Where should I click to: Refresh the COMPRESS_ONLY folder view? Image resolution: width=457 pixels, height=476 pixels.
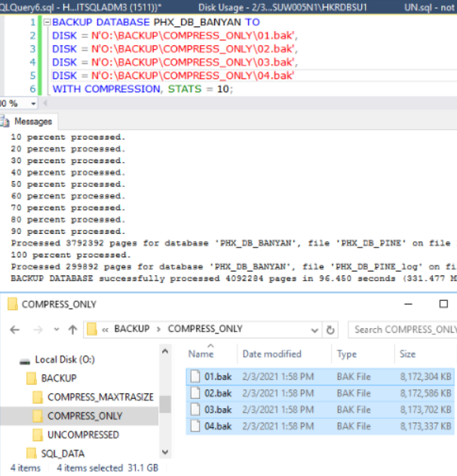pyautogui.click(x=330, y=330)
